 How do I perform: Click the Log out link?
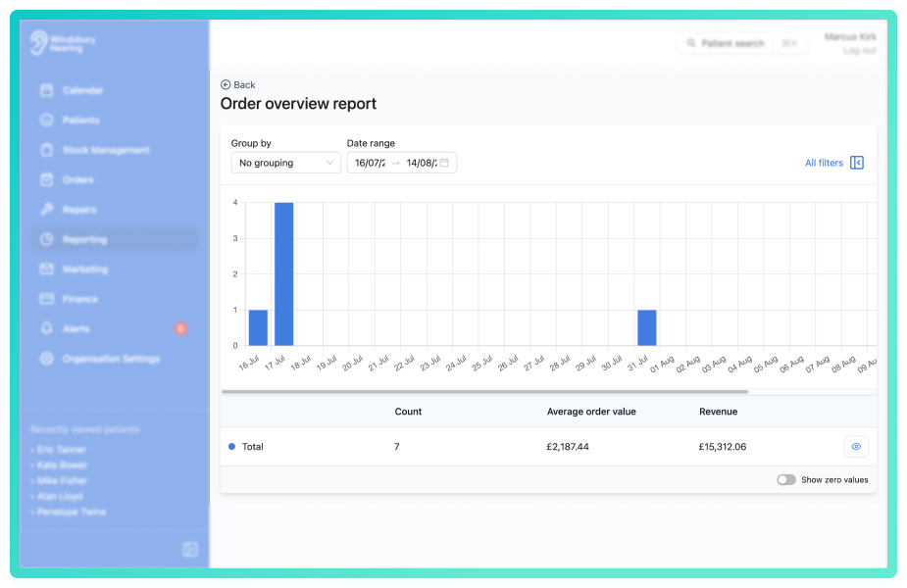(x=860, y=50)
